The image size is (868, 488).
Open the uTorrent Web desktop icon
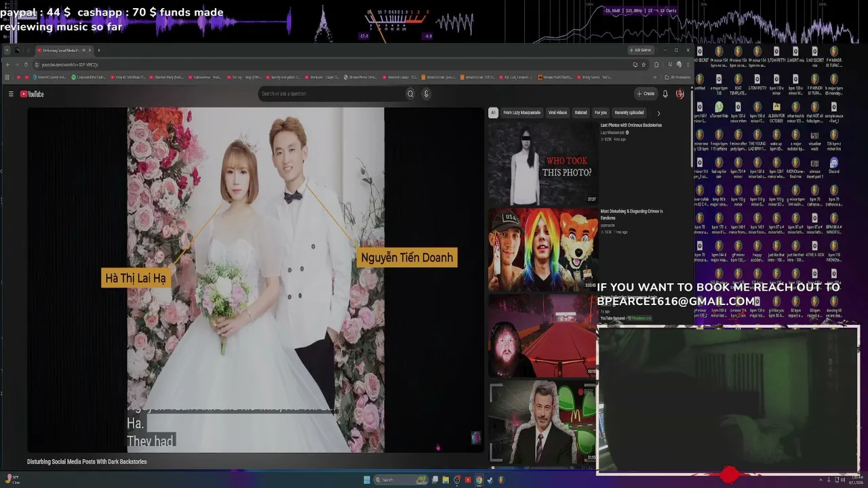pos(719,110)
